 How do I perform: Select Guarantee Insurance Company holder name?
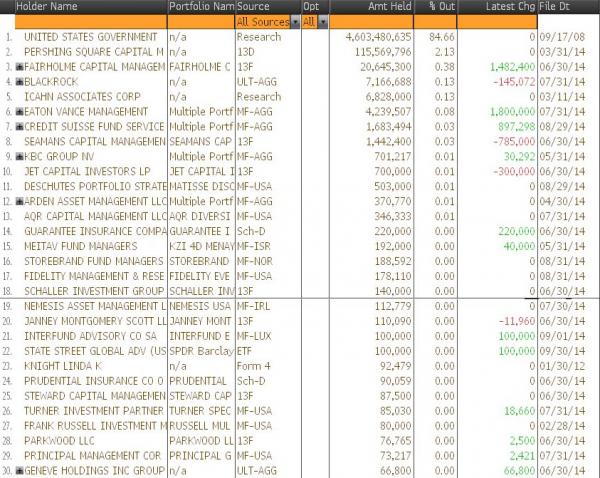(95, 232)
